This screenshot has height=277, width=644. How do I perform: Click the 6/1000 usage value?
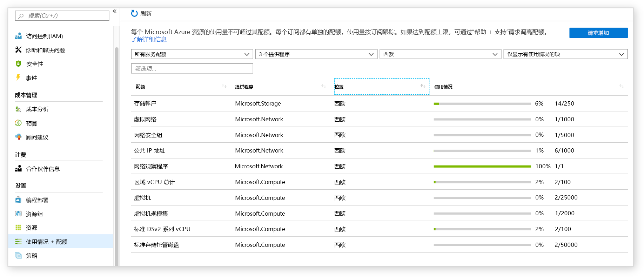(x=564, y=150)
